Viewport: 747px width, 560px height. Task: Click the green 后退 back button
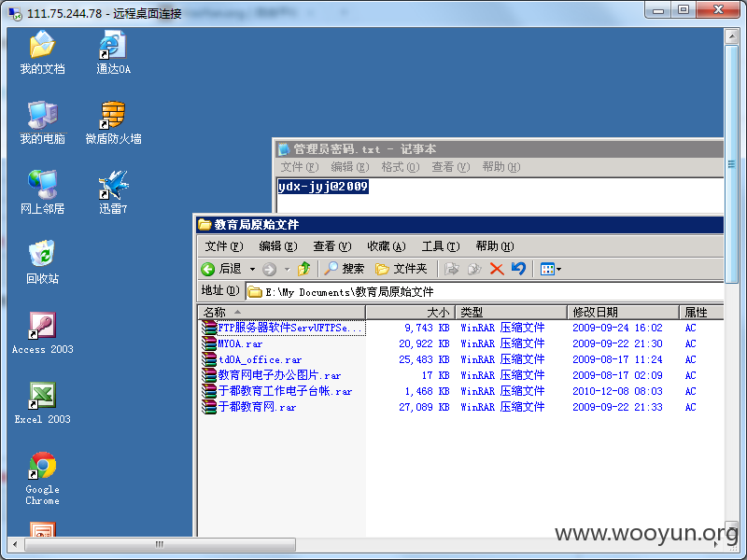(x=221, y=269)
